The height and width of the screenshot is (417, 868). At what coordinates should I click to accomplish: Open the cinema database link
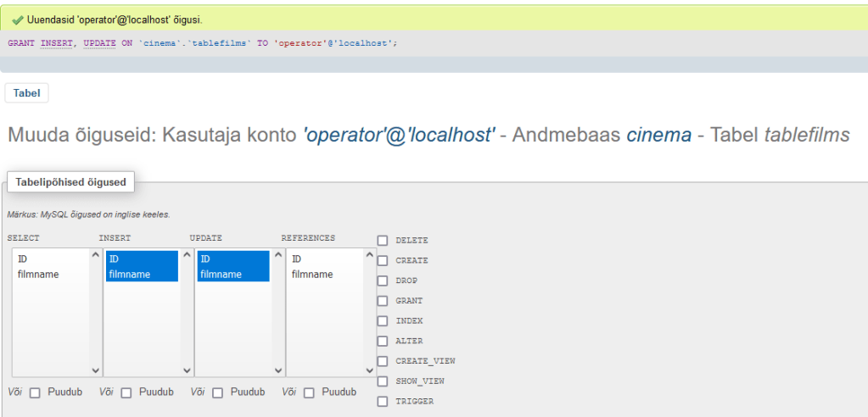(x=658, y=135)
